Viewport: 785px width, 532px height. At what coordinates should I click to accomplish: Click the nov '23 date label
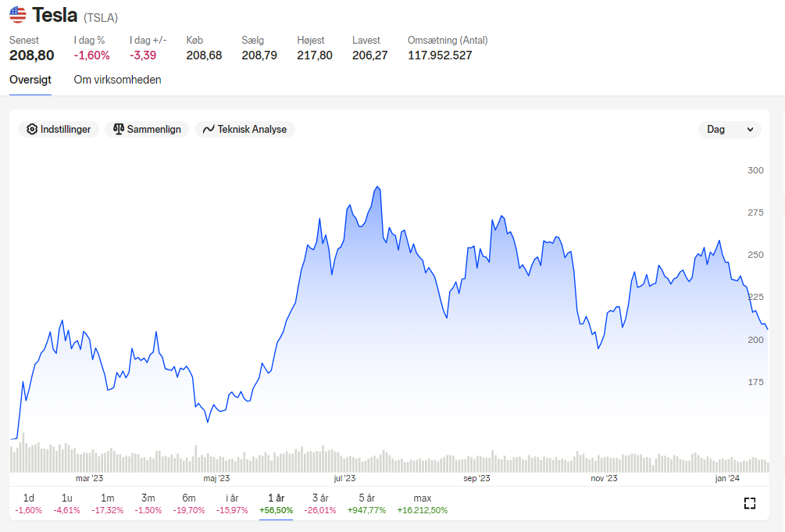click(604, 478)
